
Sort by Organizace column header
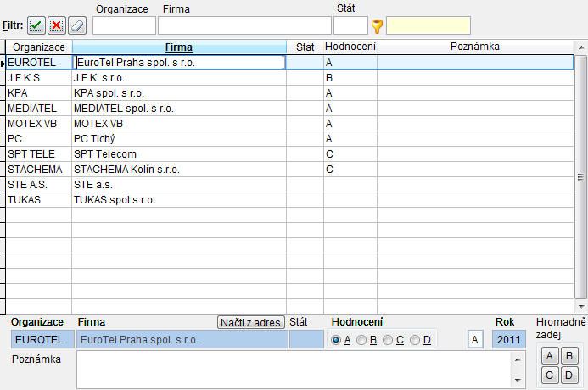click(39, 47)
